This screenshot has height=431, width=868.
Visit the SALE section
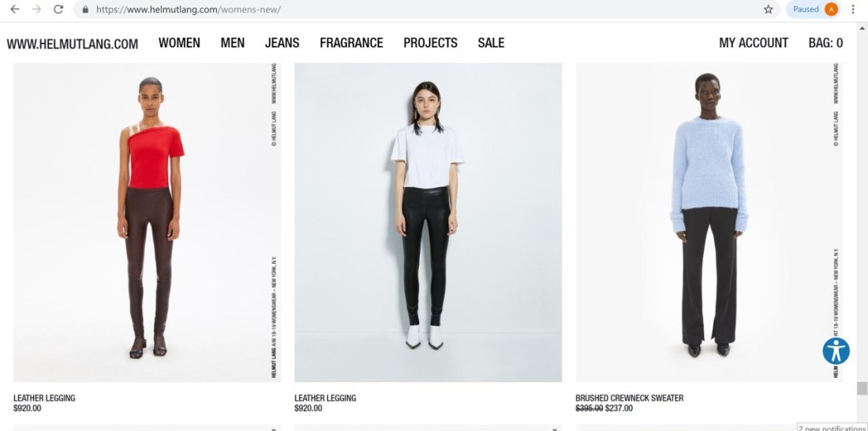(491, 43)
